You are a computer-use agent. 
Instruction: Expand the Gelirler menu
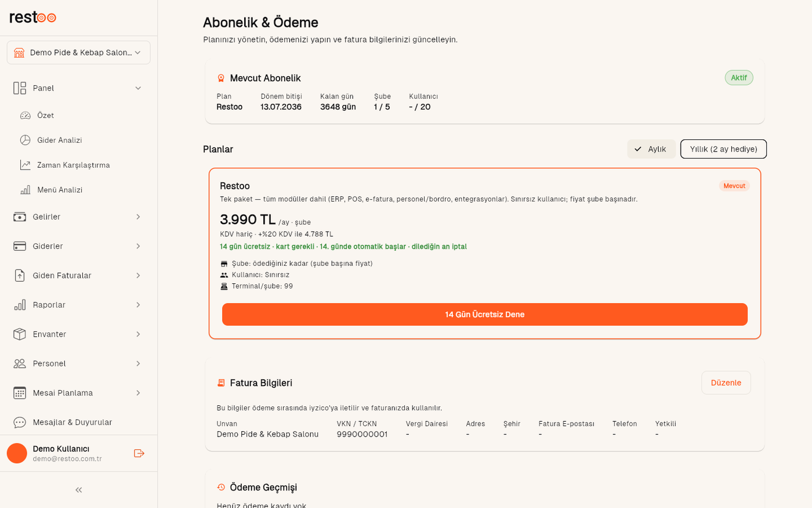79,217
